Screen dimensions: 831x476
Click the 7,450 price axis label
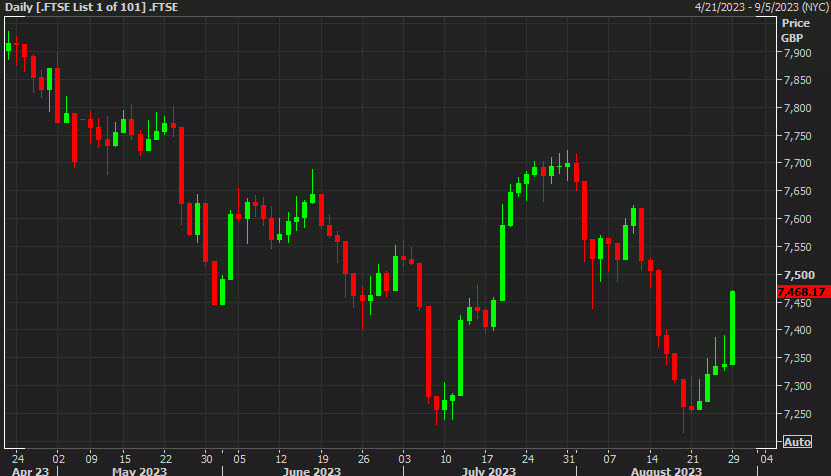click(x=797, y=303)
